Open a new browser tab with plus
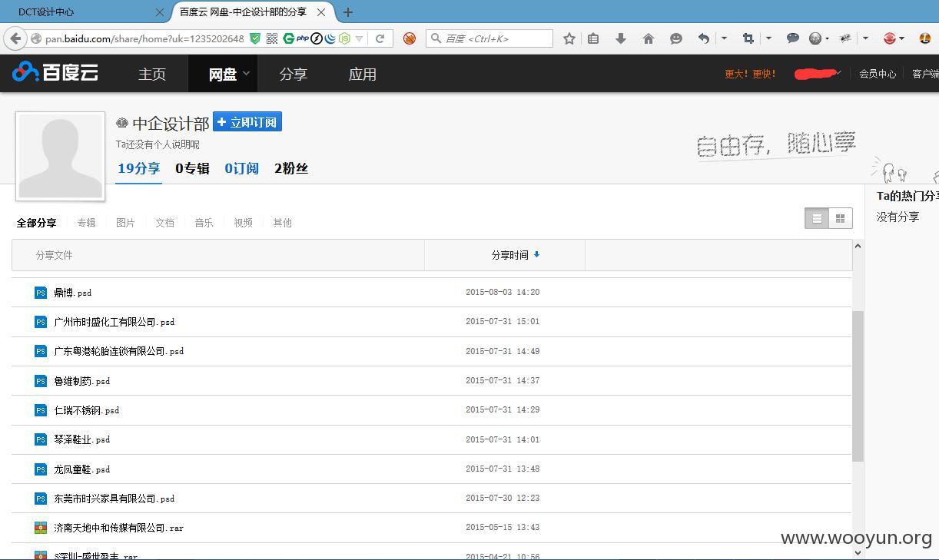The height and width of the screenshot is (560, 939). point(348,12)
